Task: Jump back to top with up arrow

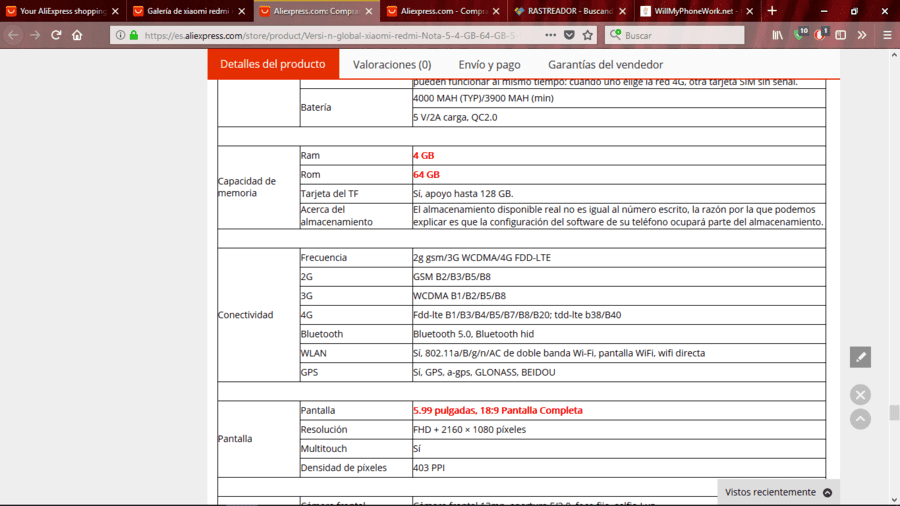Action: [x=860, y=419]
